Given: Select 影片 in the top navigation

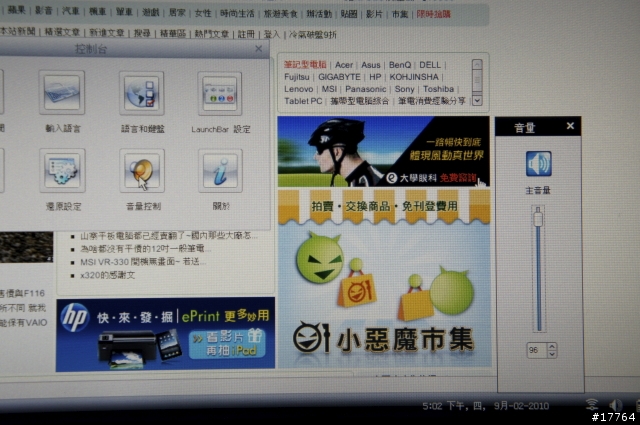Looking at the screenshot, I should tap(374, 14).
